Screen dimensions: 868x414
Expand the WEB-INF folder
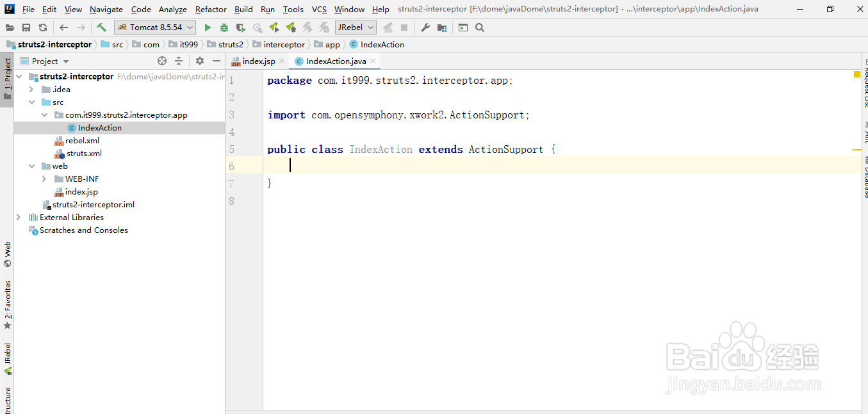click(44, 179)
